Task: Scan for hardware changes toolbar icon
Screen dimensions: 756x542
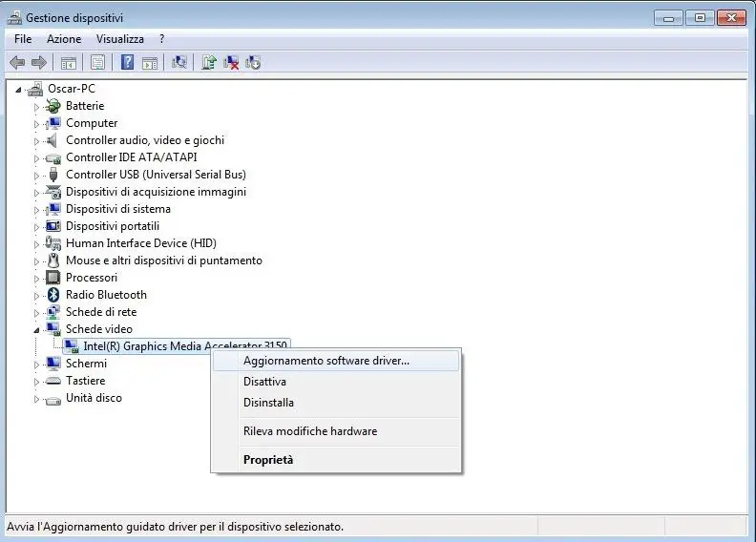Action: click(x=178, y=62)
